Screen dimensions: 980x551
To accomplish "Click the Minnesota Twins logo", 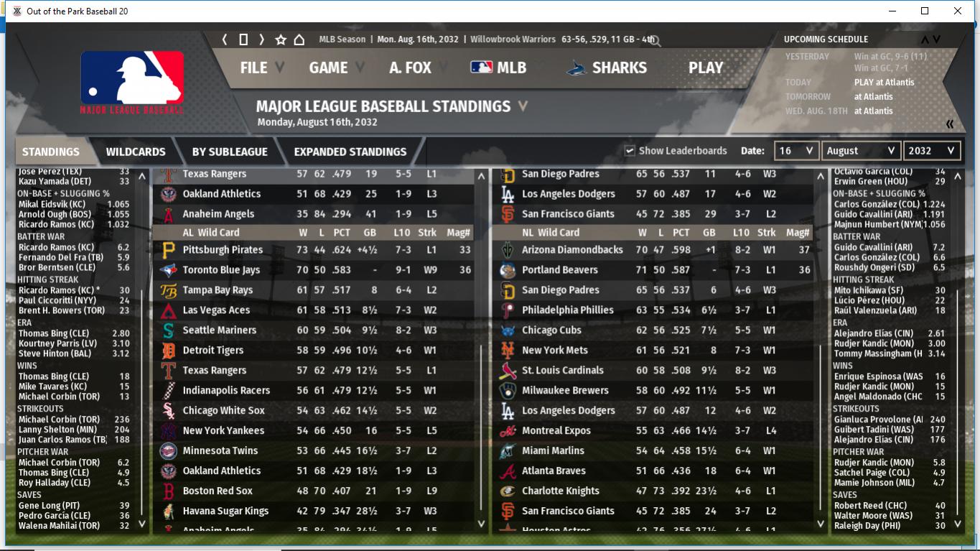I will [x=169, y=451].
